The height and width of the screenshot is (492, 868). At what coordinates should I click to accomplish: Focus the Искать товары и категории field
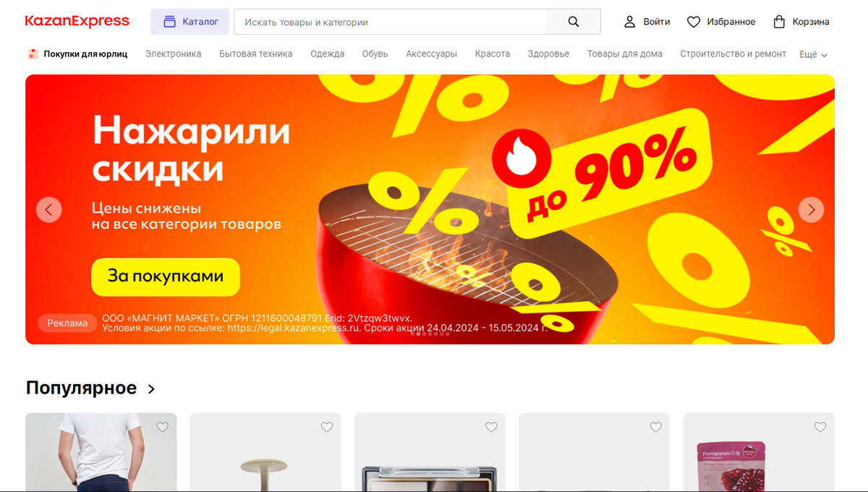click(390, 22)
